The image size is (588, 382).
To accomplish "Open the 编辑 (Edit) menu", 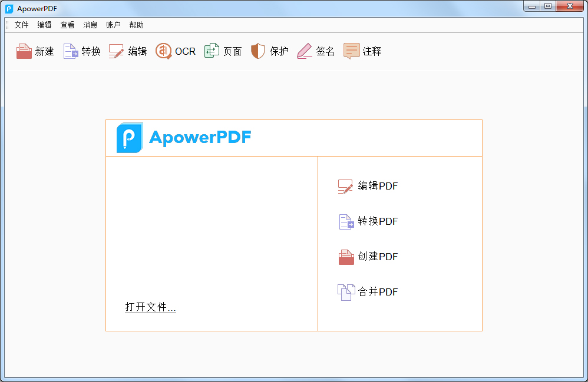I will click(x=44, y=25).
